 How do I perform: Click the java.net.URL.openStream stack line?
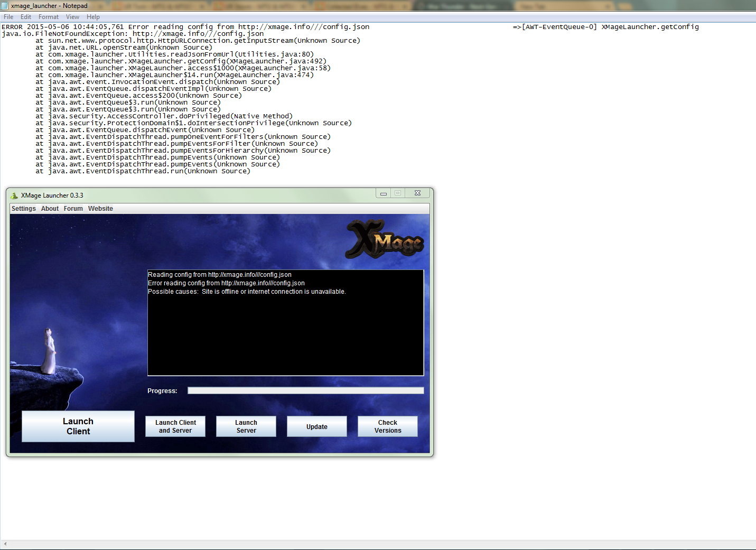[124, 48]
